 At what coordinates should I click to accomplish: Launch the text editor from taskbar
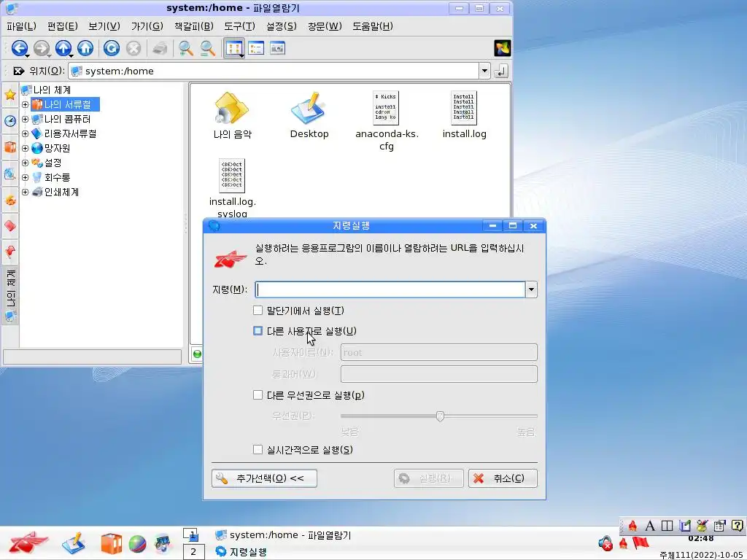pos(74,543)
